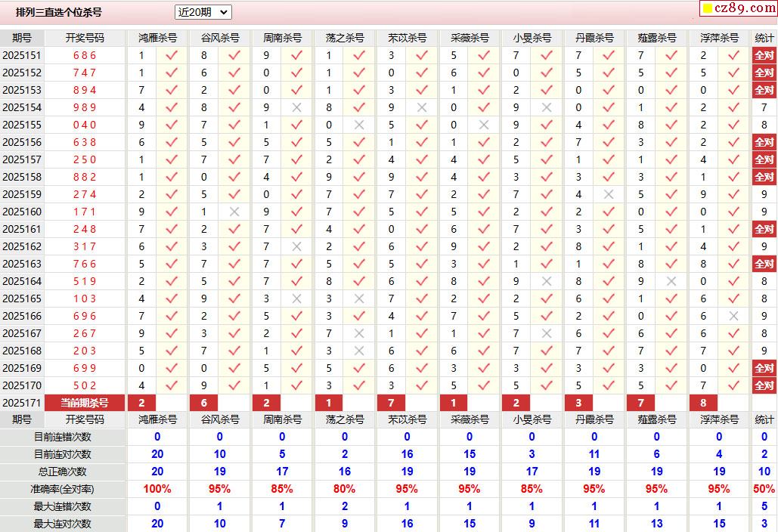Image resolution: width=778 pixels, height=532 pixels.
Task: Click the cross mark for 周南杀号 in row 2025165
Action: 296,298
